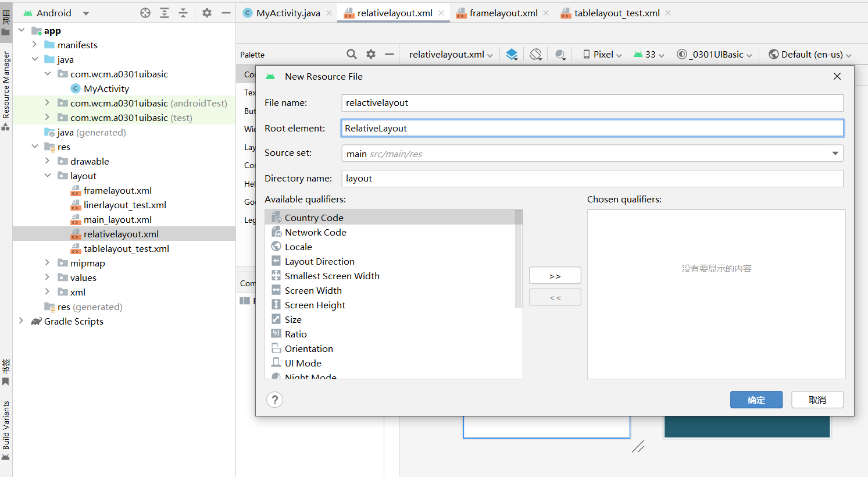868x477 pixels.
Task: Select Locale qualifier
Action: (390, 247)
